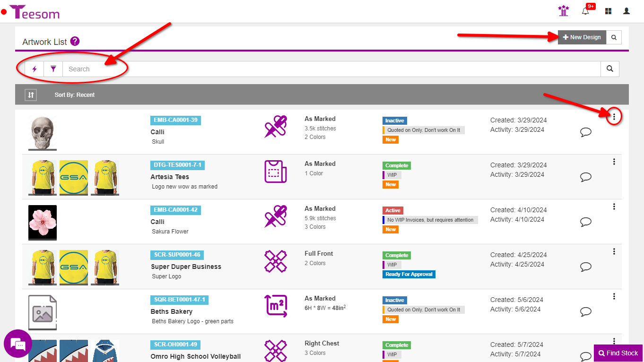Click the Artwork List help question mark
This screenshot has height=362, width=644.
75,42
